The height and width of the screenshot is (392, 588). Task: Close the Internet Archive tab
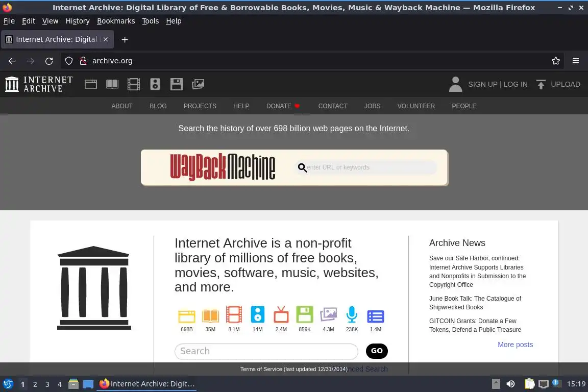click(106, 39)
